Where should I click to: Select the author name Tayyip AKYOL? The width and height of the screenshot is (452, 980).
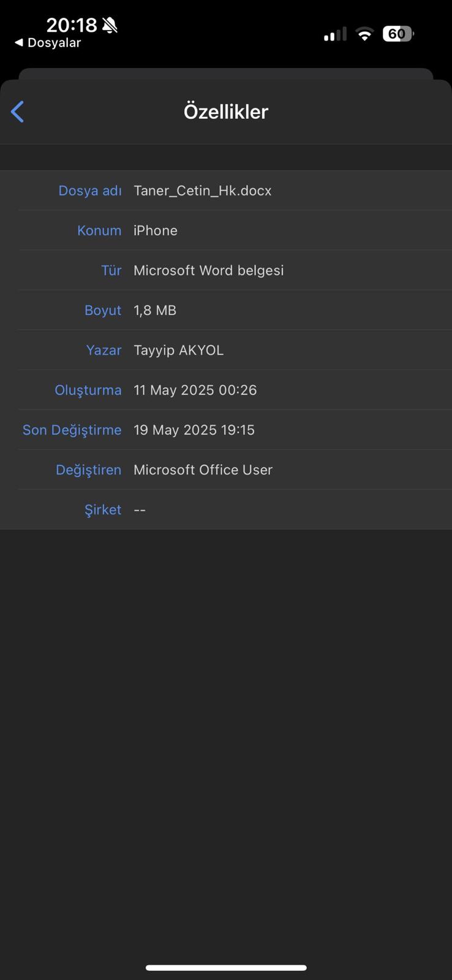(x=178, y=350)
